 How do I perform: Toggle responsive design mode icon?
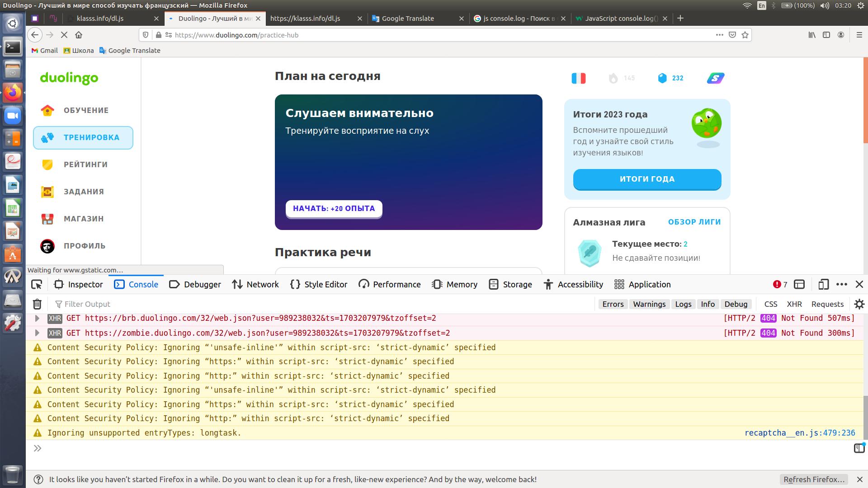[x=823, y=284]
